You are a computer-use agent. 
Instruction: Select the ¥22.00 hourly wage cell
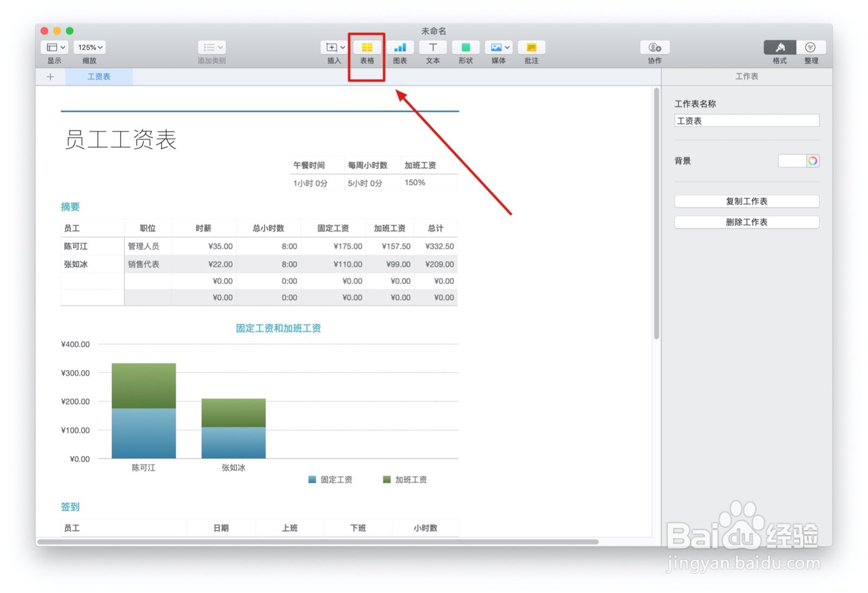203,264
